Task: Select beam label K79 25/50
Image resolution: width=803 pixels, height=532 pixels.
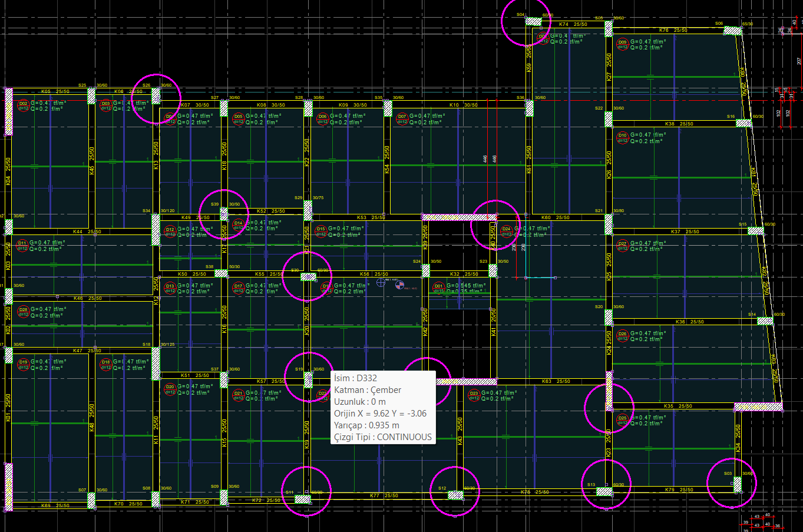Action: [679, 490]
